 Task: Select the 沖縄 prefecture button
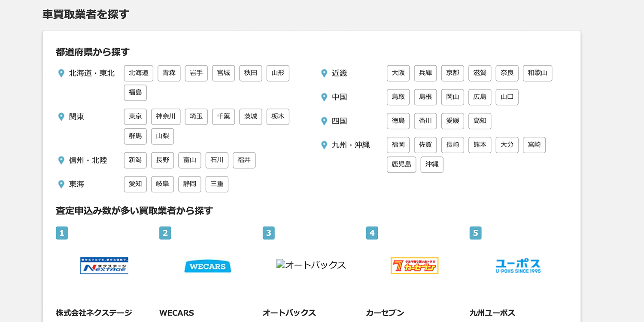[432, 164]
